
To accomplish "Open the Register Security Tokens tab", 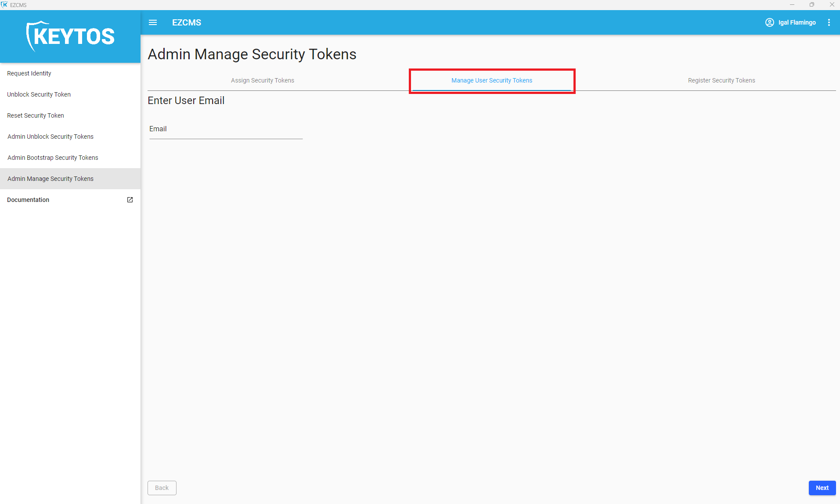I will point(721,80).
